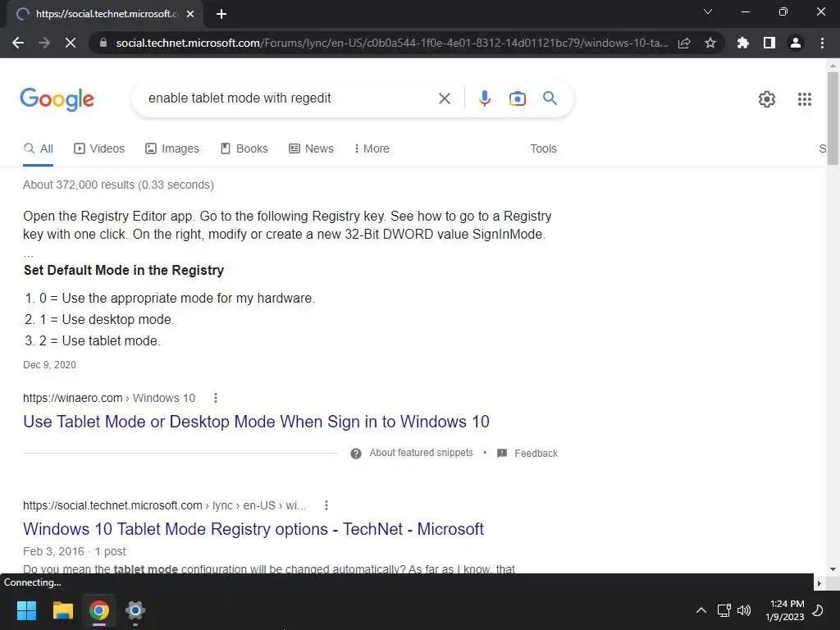Go back to the previous page
840x630 pixels.
click(18, 43)
